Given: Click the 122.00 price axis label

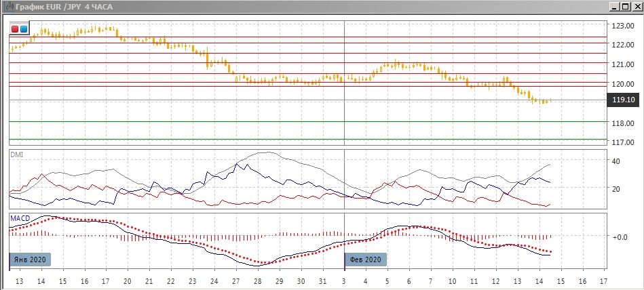Looking at the screenshot, I should pyautogui.click(x=622, y=44).
